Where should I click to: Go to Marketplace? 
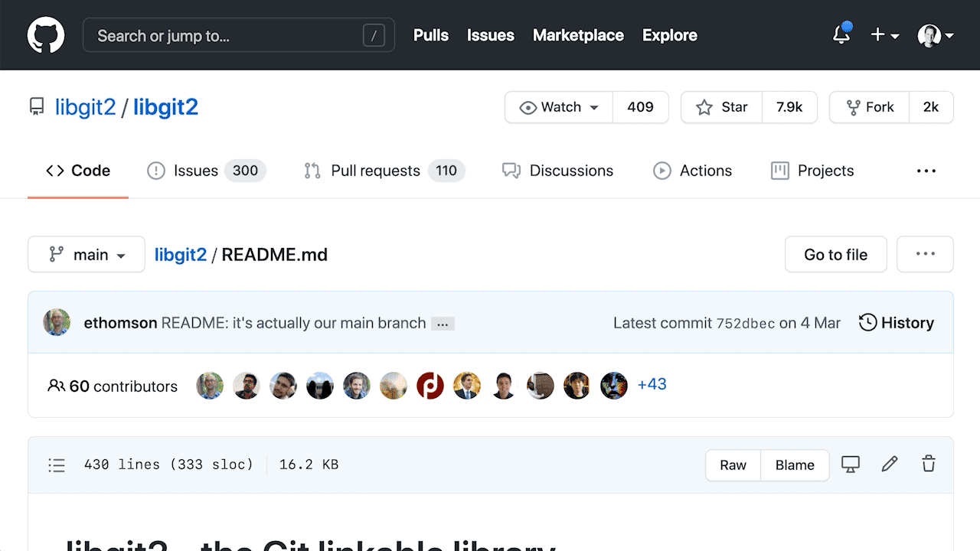(x=578, y=35)
